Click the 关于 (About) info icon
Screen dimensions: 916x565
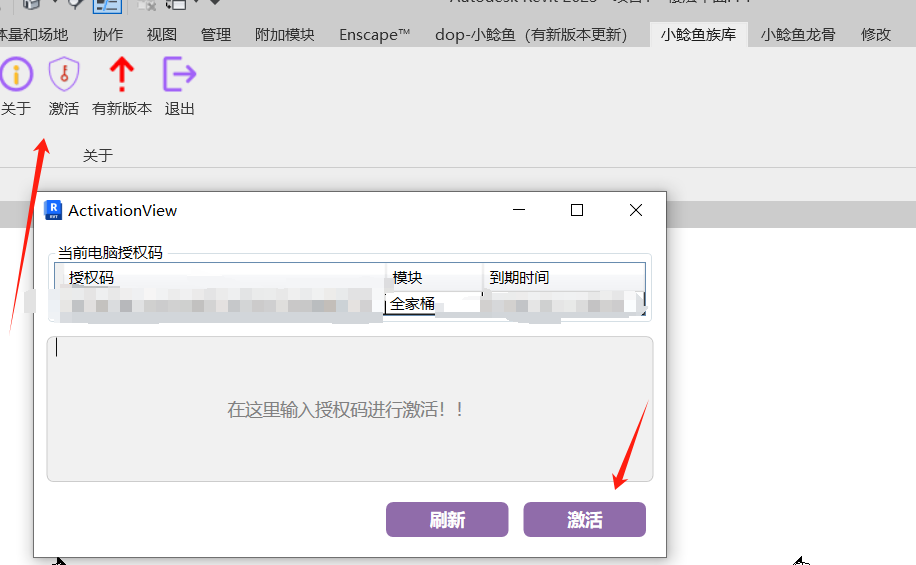pos(15,76)
